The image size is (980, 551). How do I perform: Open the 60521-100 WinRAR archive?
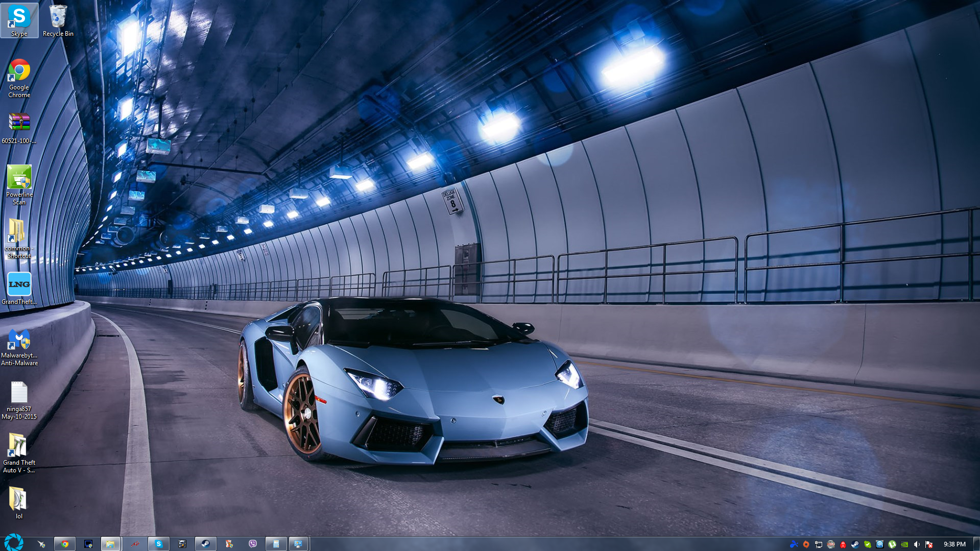click(x=19, y=128)
